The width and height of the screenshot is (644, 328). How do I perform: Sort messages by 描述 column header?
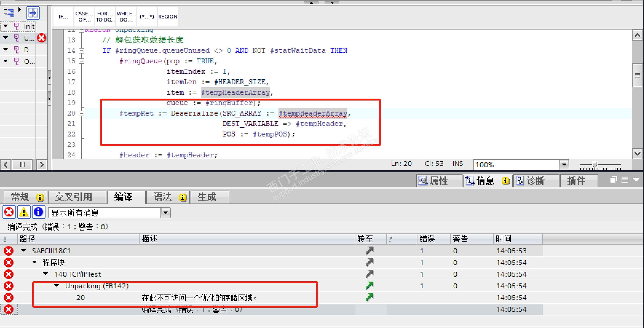coord(247,239)
